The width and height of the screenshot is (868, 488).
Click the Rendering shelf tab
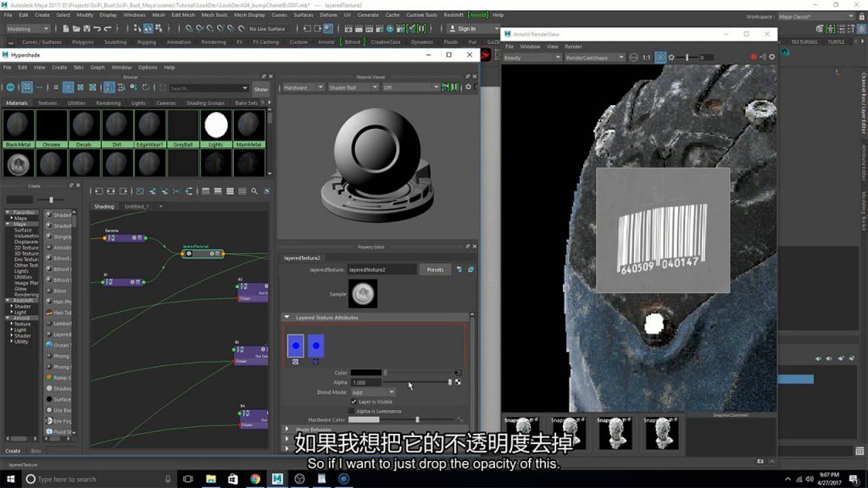pos(214,42)
